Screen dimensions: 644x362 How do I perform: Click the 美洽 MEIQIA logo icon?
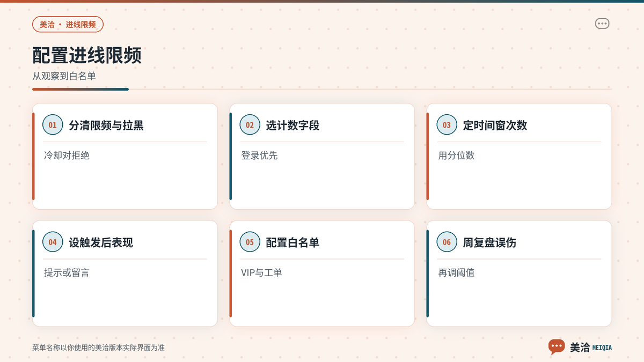(557, 346)
